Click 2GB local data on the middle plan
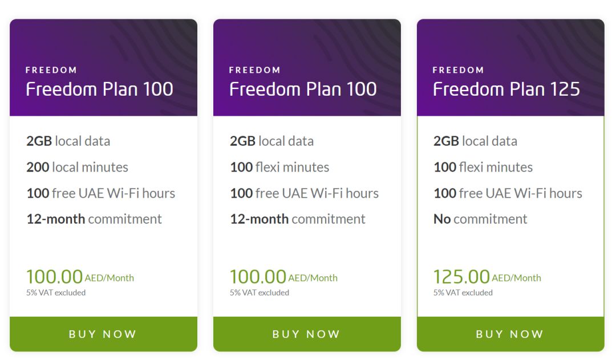 click(x=271, y=141)
